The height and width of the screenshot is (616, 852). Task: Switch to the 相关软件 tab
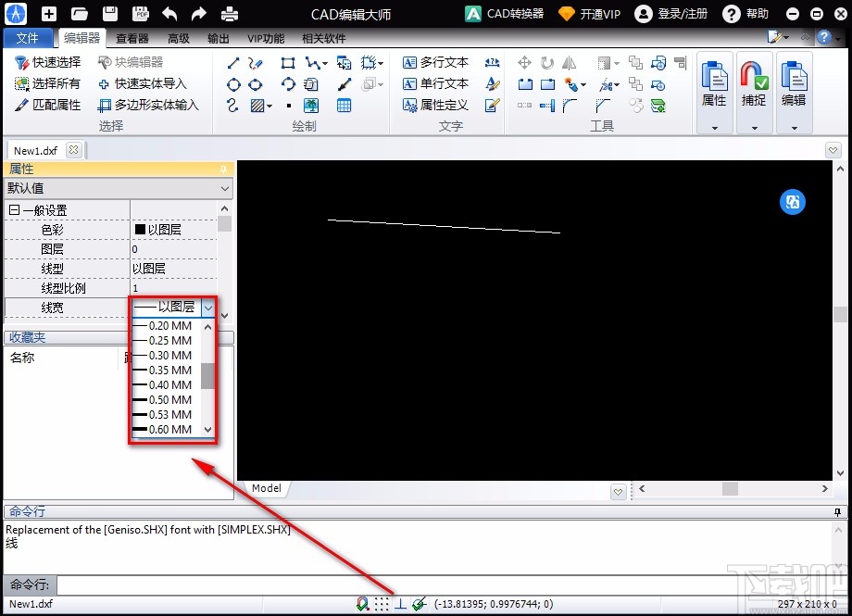tap(324, 39)
